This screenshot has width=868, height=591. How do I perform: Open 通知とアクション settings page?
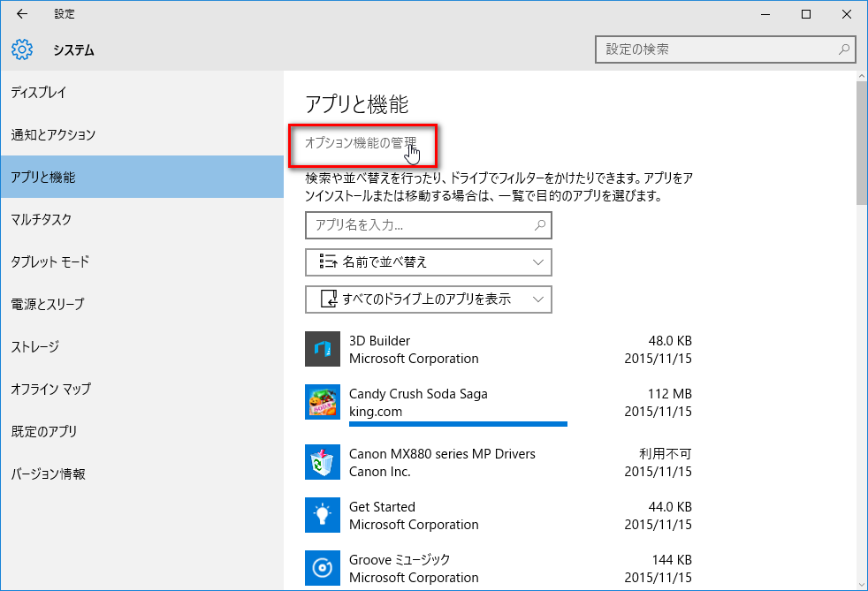pyautogui.click(x=142, y=134)
